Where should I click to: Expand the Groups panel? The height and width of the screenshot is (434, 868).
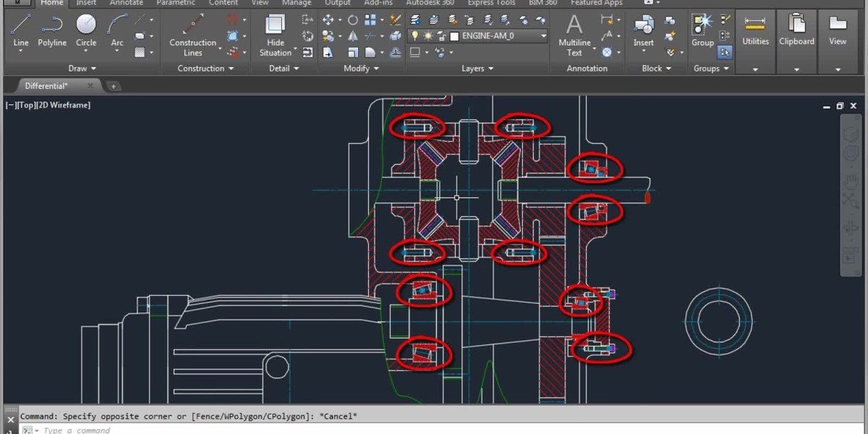tap(711, 69)
